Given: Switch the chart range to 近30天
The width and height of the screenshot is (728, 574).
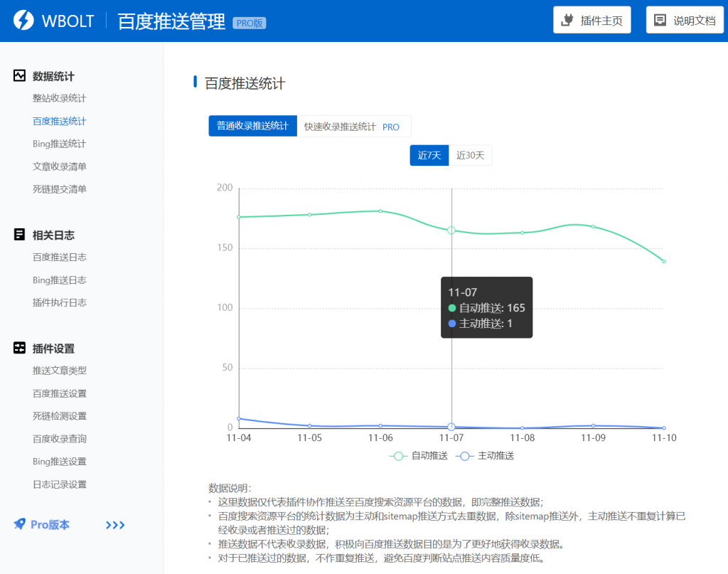Looking at the screenshot, I should pos(471,154).
